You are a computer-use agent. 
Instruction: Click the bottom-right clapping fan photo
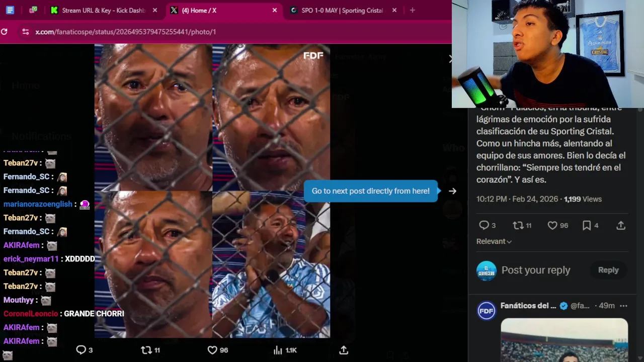point(271,264)
